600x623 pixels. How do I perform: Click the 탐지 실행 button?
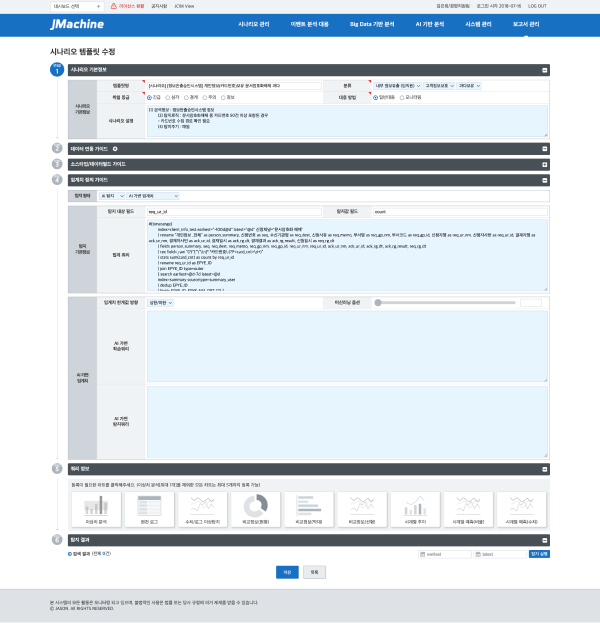click(x=539, y=553)
